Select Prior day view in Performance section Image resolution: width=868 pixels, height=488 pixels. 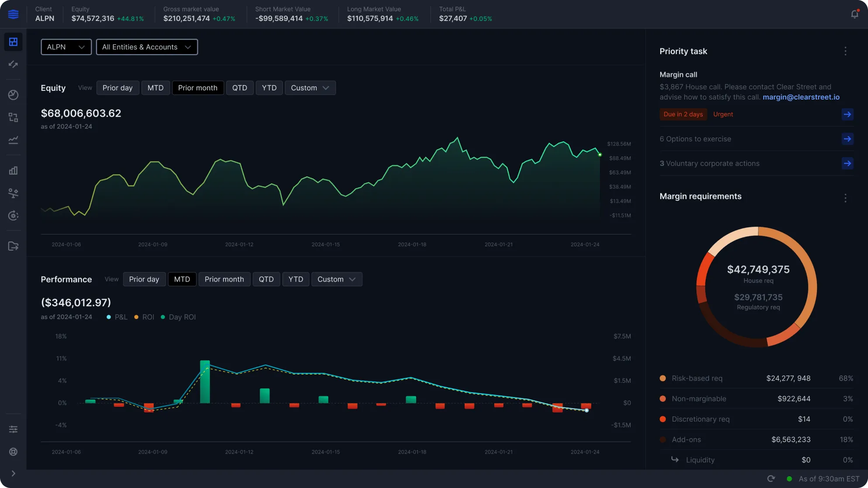144,279
